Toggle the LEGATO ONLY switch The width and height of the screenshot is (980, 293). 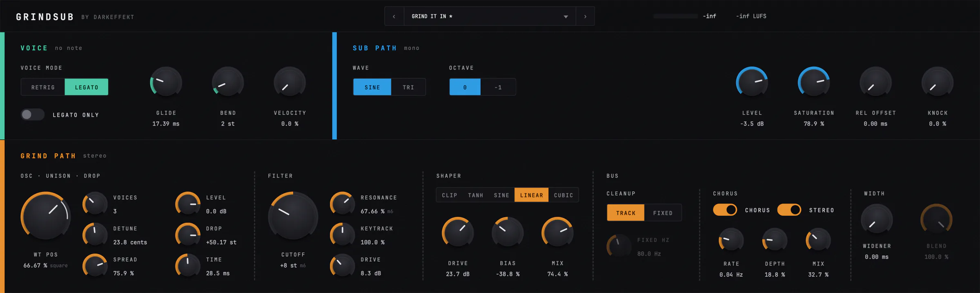click(33, 115)
